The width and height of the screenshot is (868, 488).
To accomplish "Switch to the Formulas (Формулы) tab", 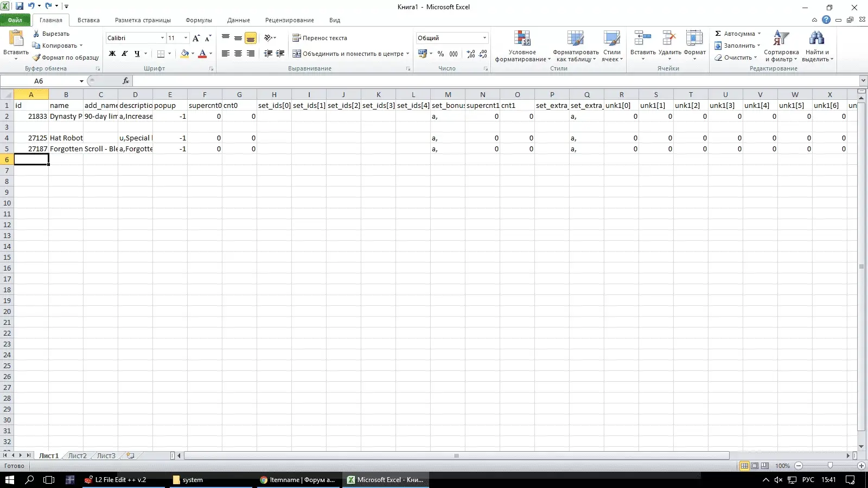I will click(x=199, y=20).
